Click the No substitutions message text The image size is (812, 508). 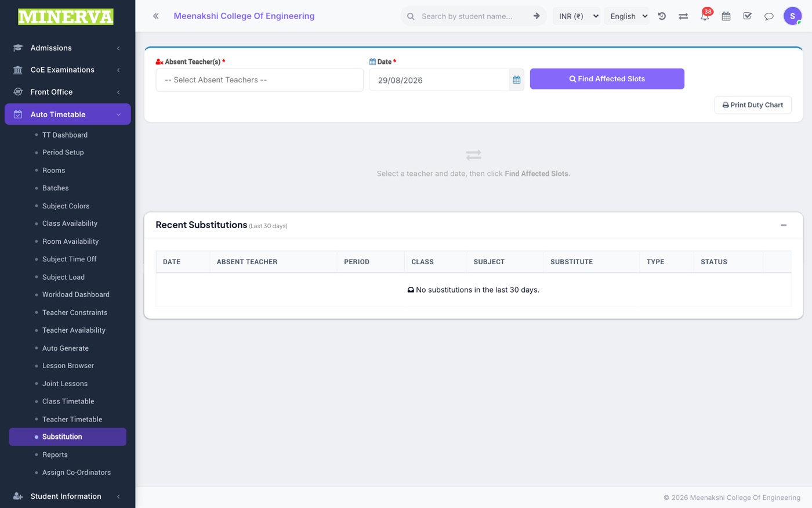coord(473,290)
